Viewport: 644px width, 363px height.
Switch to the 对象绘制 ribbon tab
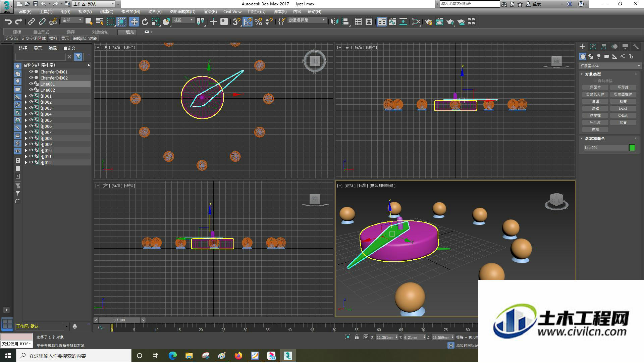point(100,32)
